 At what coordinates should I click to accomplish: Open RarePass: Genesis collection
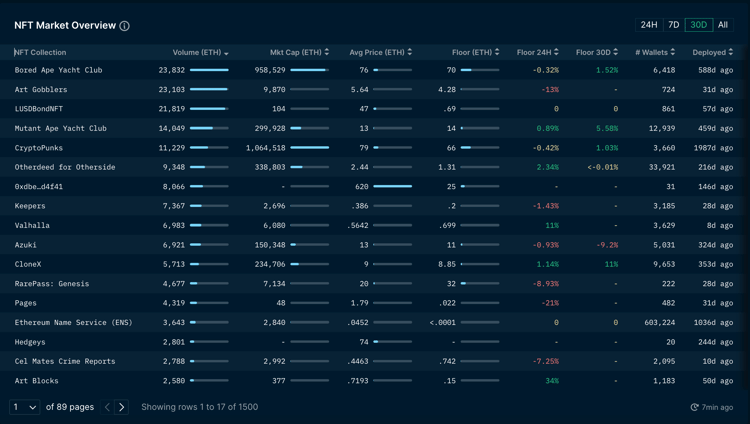52,284
